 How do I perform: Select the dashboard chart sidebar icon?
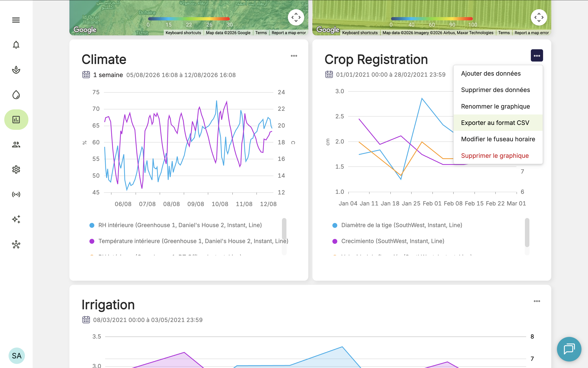(16, 120)
